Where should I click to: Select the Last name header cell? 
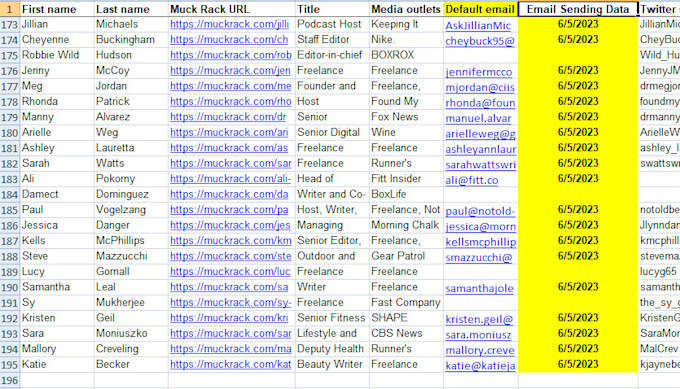pos(131,9)
